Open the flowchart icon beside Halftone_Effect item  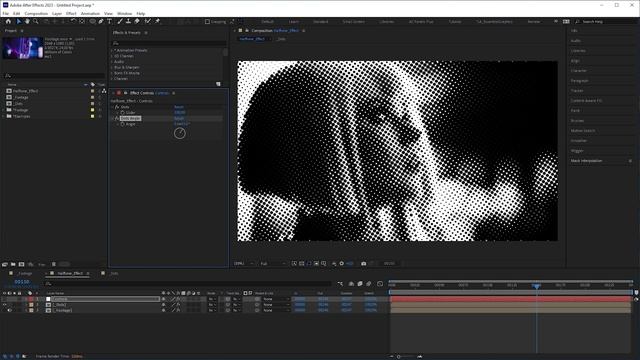tap(104, 91)
